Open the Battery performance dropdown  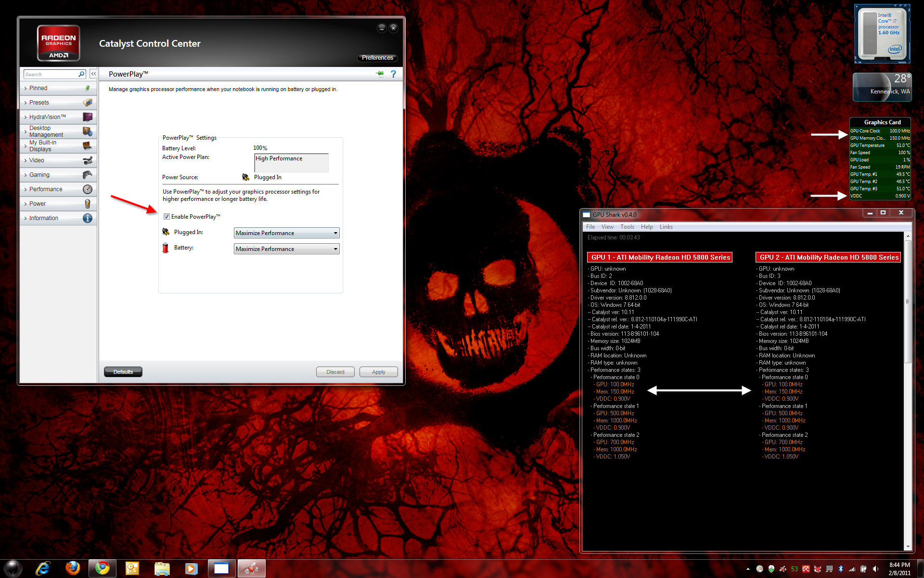(286, 249)
